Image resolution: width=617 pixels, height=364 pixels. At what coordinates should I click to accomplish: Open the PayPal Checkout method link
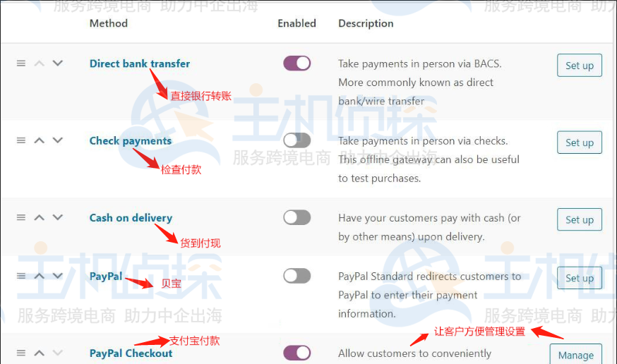click(x=131, y=353)
